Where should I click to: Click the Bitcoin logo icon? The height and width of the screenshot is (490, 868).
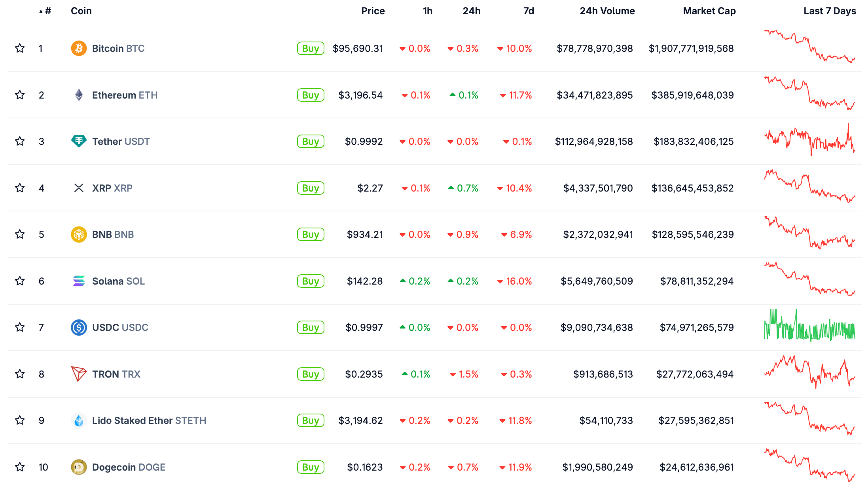pos(79,48)
